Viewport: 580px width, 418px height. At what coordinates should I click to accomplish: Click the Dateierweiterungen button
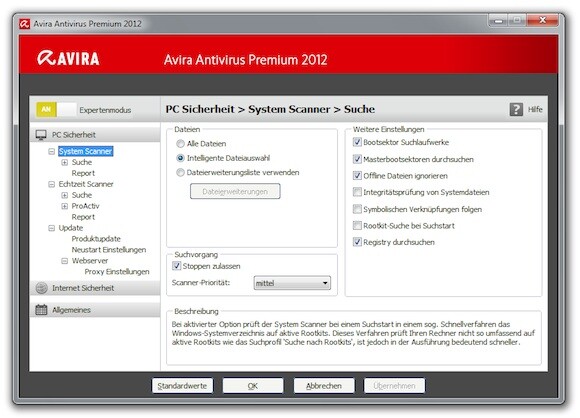pyautogui.click(x=235, y=192)
